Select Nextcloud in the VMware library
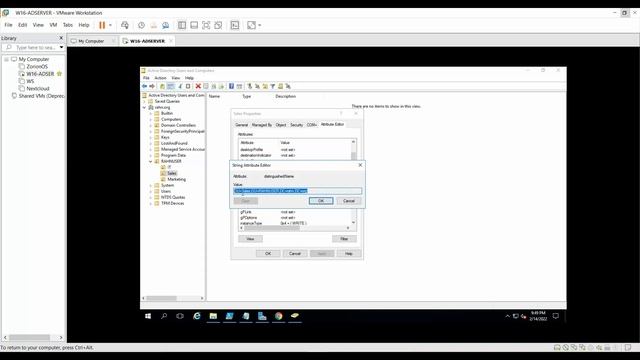 pyautogui.click(x=38, y=89)
